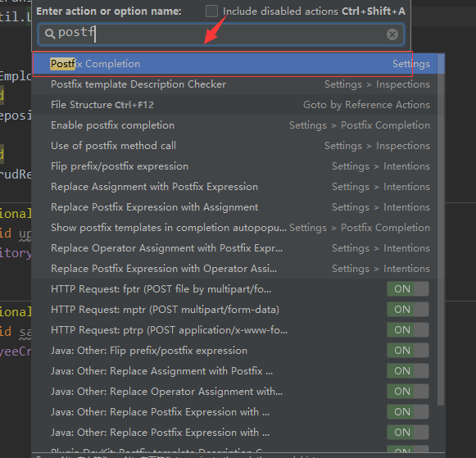Disable Java Replace Assignment with Postfix intention
The width and height of the screenshot is (476, 458).
click(408, 371)
